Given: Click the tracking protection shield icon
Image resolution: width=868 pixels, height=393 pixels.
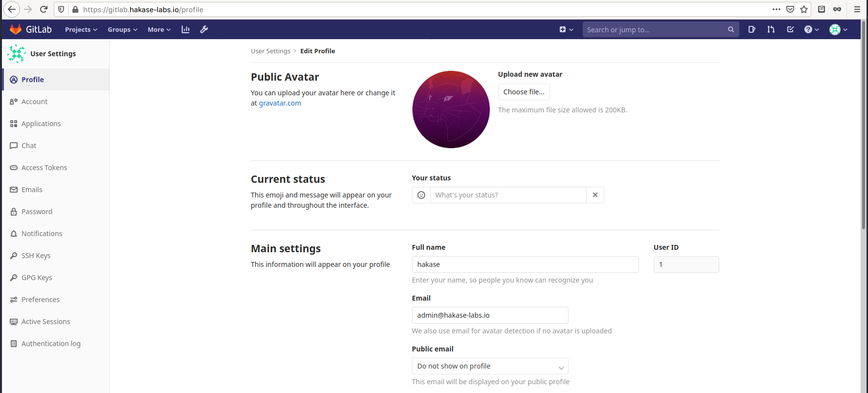Looking at the screenshot, I should 61,9.
